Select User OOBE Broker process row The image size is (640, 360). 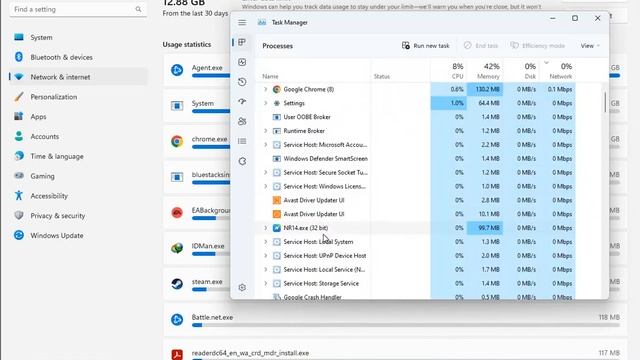coord(416,117)
